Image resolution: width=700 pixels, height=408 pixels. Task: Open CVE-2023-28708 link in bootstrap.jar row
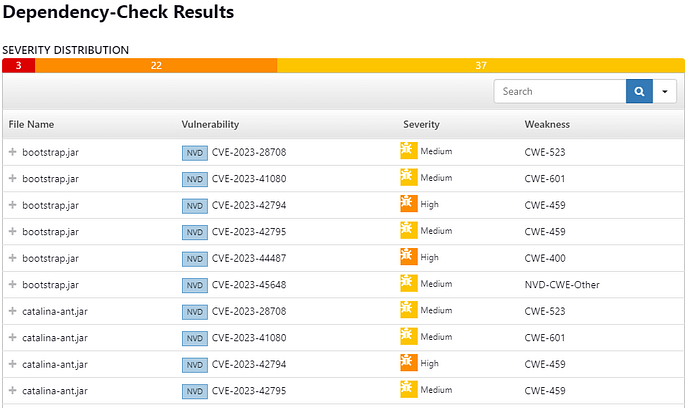tap(249, 152)
